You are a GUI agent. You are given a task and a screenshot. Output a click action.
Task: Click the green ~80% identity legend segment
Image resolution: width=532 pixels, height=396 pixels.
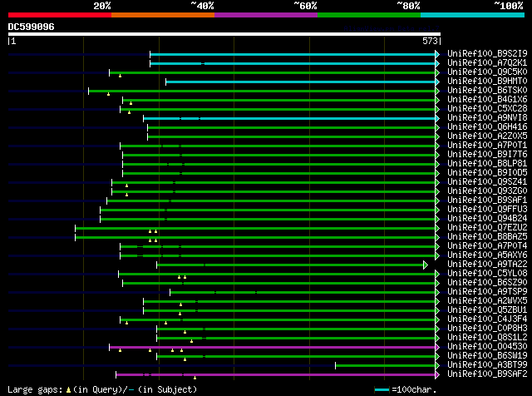pyautogui.click(x=369, y=15)
